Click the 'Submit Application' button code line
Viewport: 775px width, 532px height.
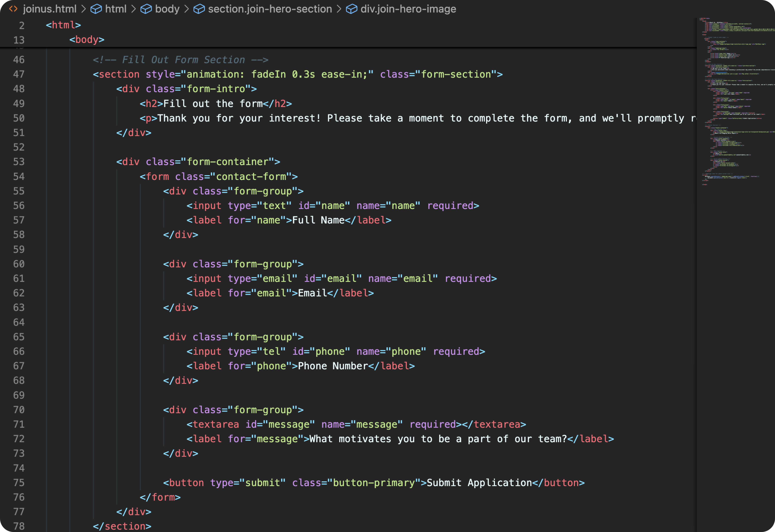[x=374, y=483]
